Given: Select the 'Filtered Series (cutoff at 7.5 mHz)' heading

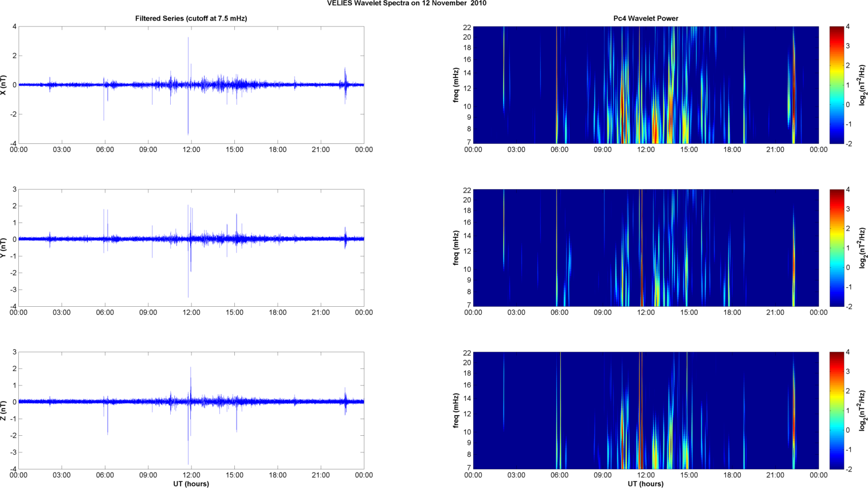Looking at the screenshot, I should (x=191, y=18).
